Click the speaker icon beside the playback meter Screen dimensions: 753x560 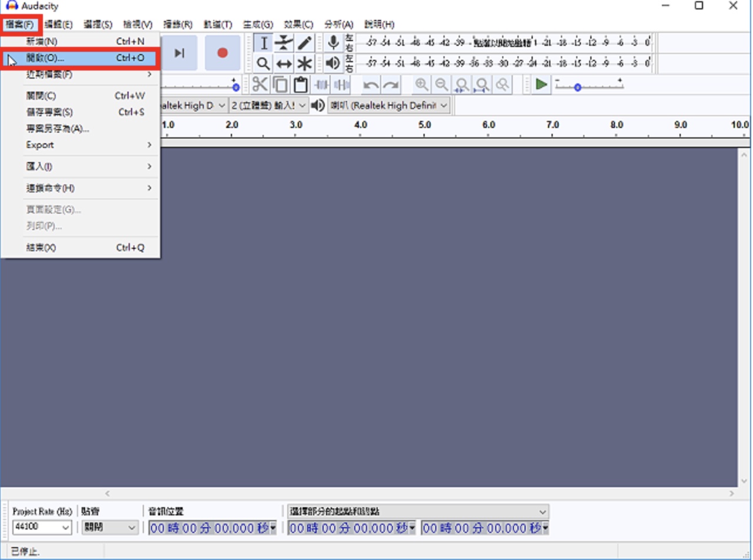point(333,62)
